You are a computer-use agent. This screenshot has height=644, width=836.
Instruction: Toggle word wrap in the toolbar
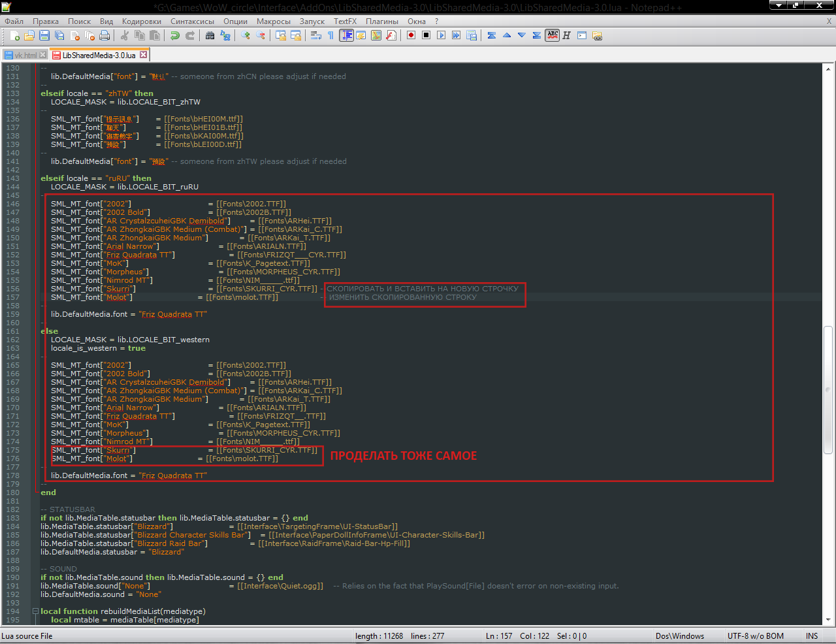(x=315, y=35)
